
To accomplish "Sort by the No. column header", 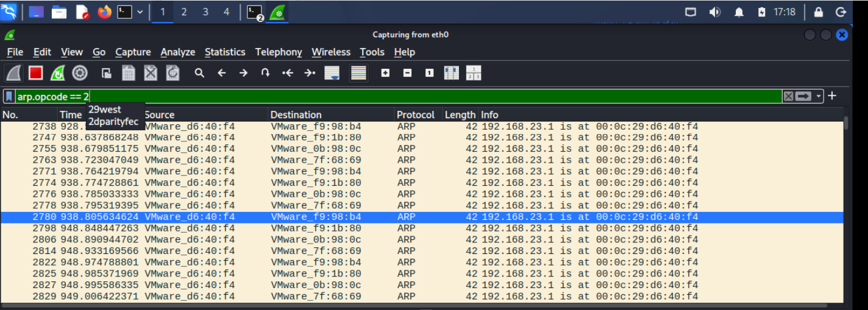I will coord(29,114).
